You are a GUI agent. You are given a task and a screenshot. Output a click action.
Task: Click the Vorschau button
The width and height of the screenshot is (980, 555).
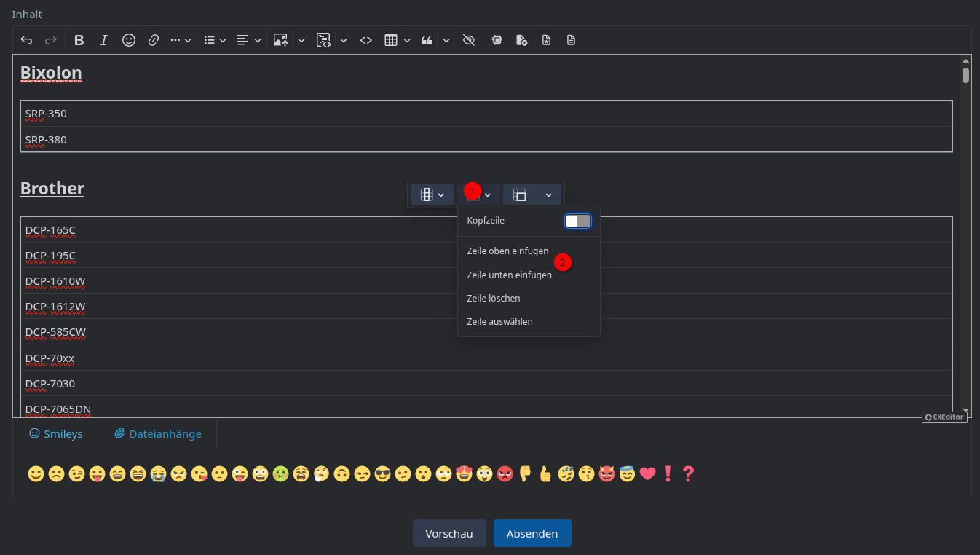click(x=449, y=533)
